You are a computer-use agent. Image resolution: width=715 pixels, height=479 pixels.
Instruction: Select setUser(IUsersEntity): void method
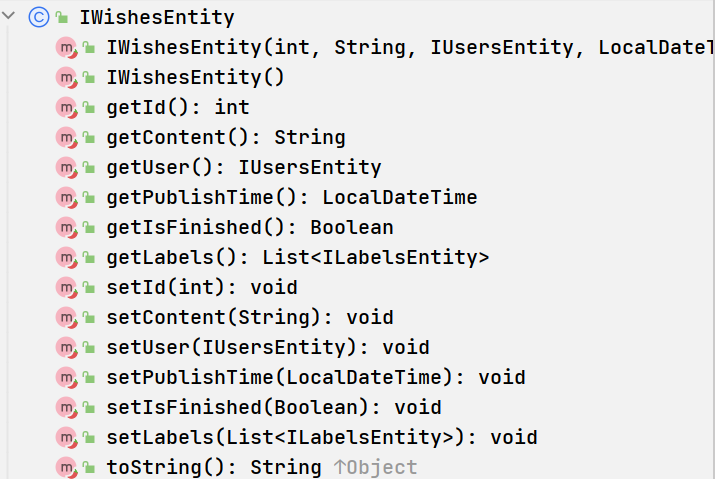pyautogui.click(x=268, y=348)
